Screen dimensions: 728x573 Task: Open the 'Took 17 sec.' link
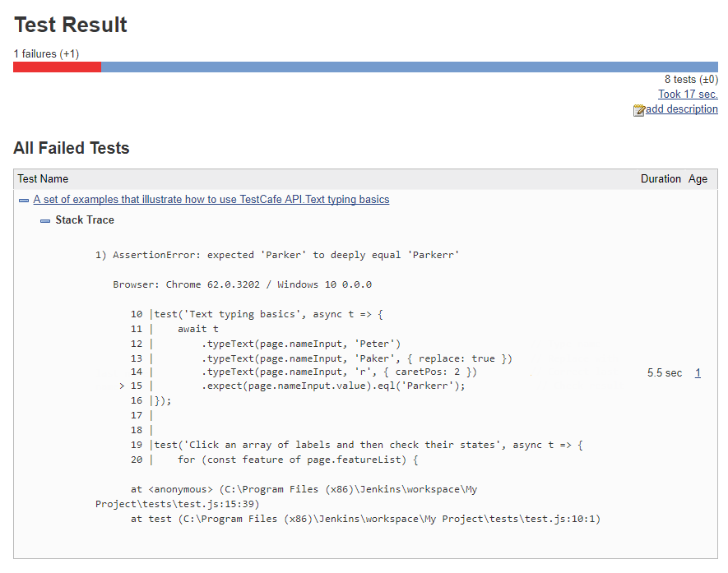[688, 95]
